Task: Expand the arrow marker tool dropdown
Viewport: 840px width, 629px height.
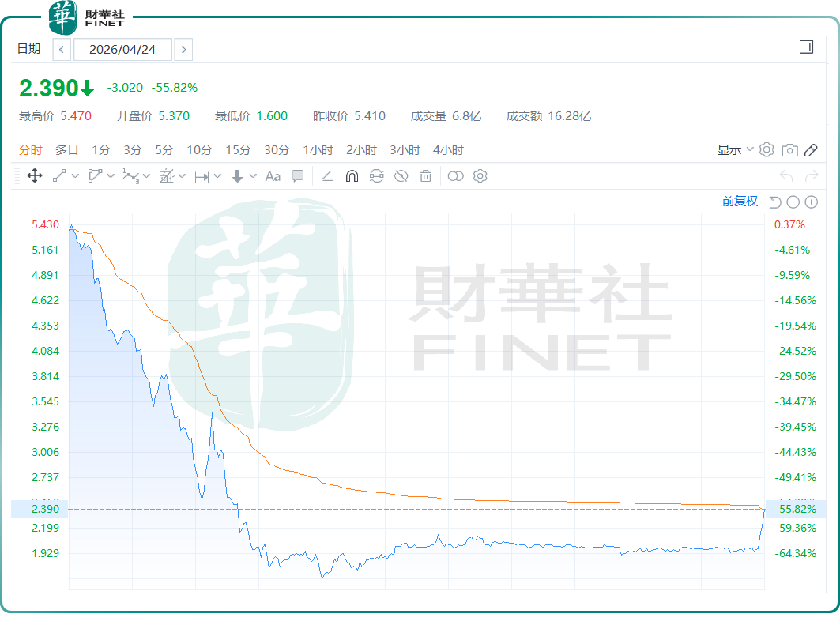Action: click(253, 176)
